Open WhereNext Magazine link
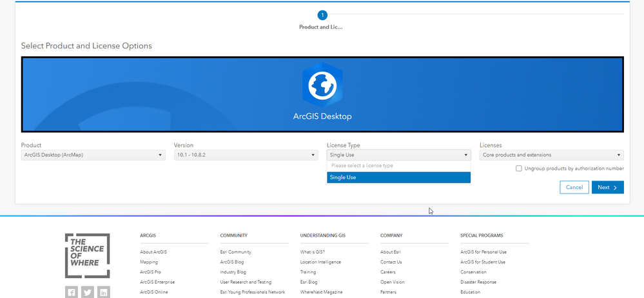This screenshot has width=644, height=298. tap(321, 292)
